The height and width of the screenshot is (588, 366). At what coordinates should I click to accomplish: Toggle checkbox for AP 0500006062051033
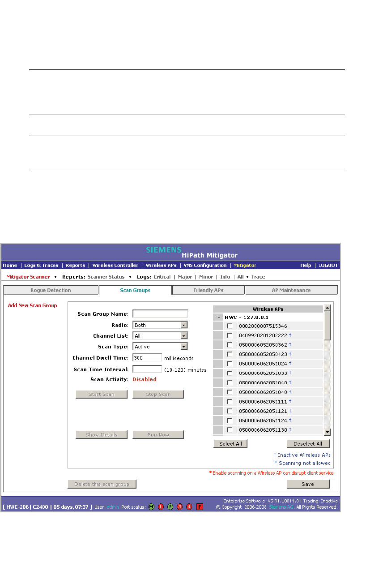point(230,373)
